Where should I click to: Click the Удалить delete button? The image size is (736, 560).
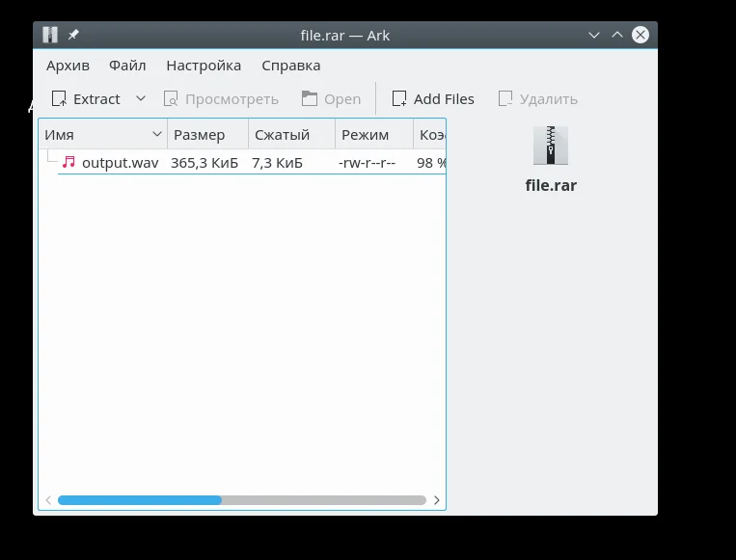pyautogui.click(x=538, y=99)
